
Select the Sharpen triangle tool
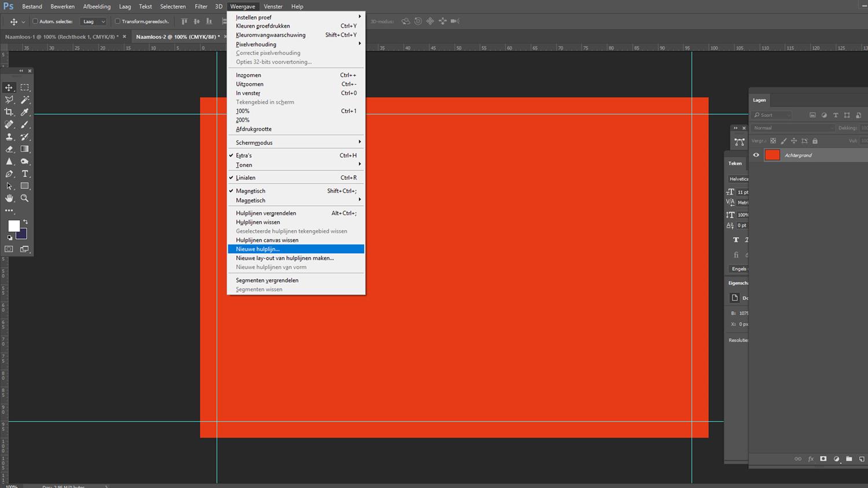[x=9, y=161]
